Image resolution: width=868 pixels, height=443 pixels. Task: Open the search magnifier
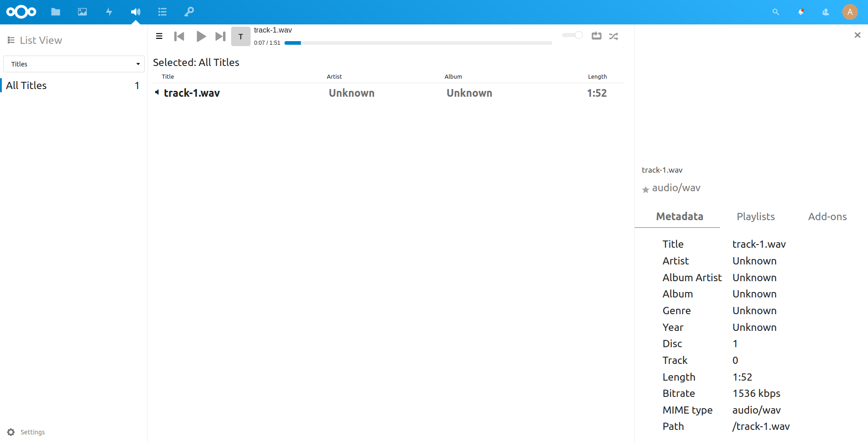775,12
